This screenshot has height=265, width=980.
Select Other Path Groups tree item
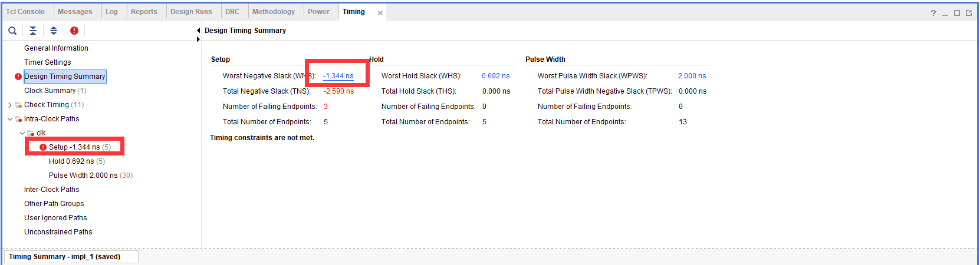54,204
